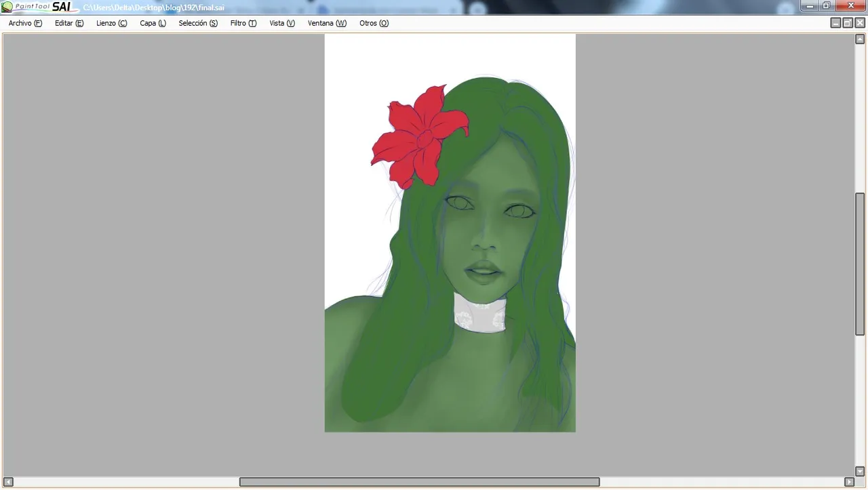Click the white choker in the drawing
The width and height of the screenshot is (868, 490).
click(x=480, y=314)
